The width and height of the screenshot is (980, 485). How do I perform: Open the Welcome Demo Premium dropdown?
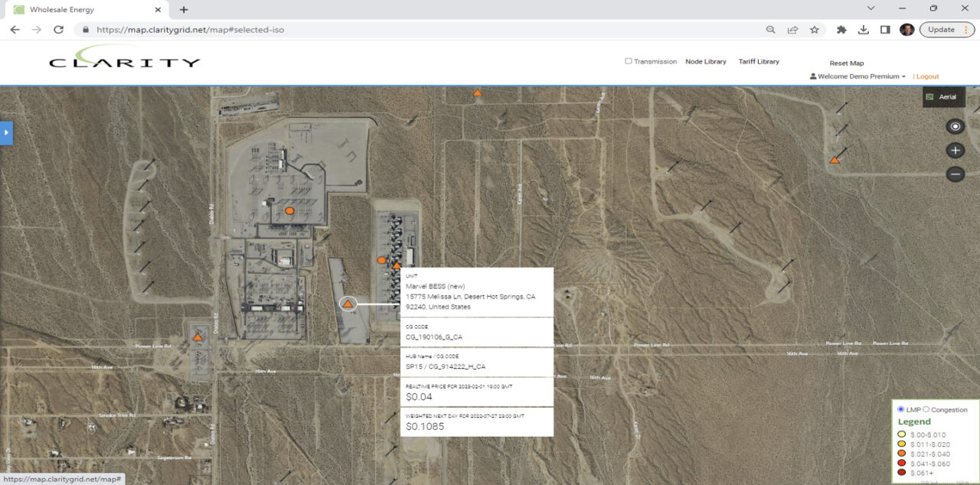pyautogui.click(x=857, y=76)
